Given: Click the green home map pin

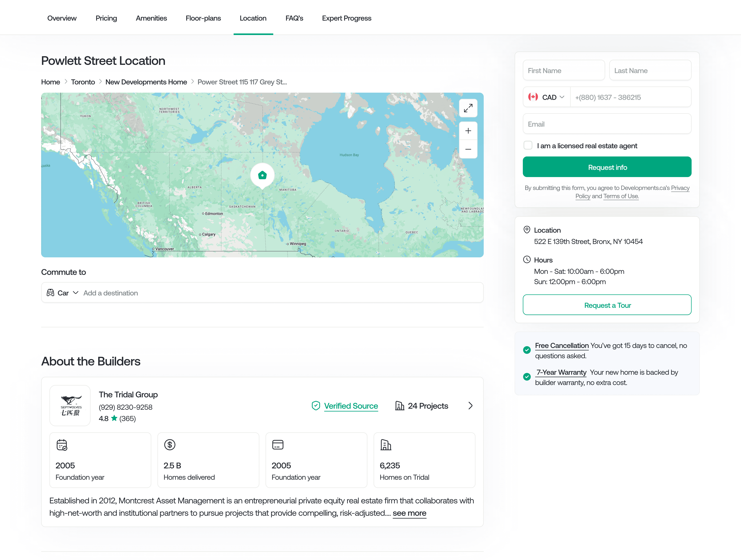Looking at the screenshot, I should 262,175.
